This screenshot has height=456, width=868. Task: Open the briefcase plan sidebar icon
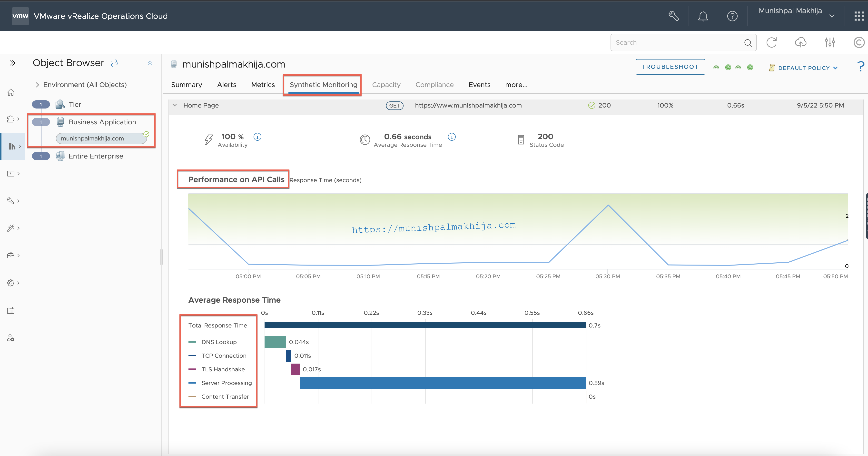[x=11, y=256]
